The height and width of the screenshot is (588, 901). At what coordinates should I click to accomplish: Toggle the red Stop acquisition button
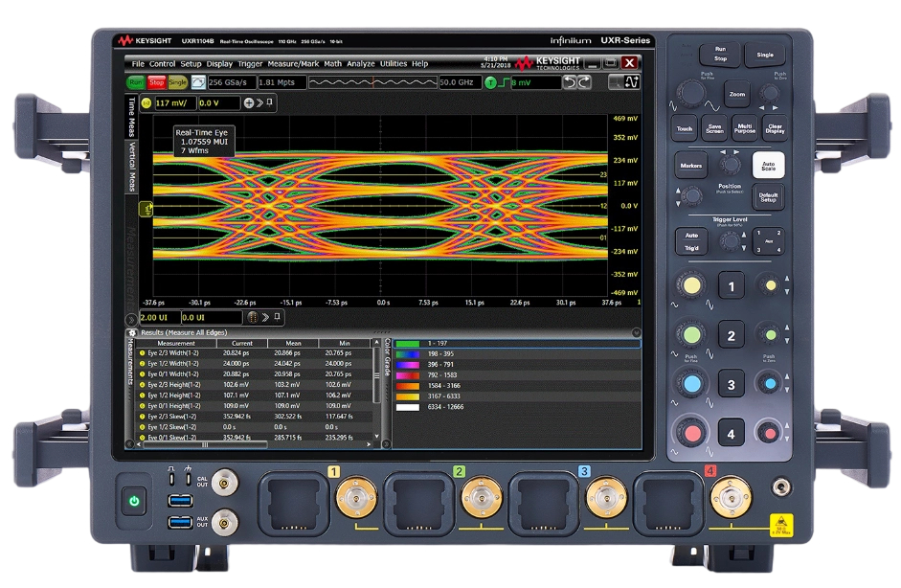click(x=155, y=81)
